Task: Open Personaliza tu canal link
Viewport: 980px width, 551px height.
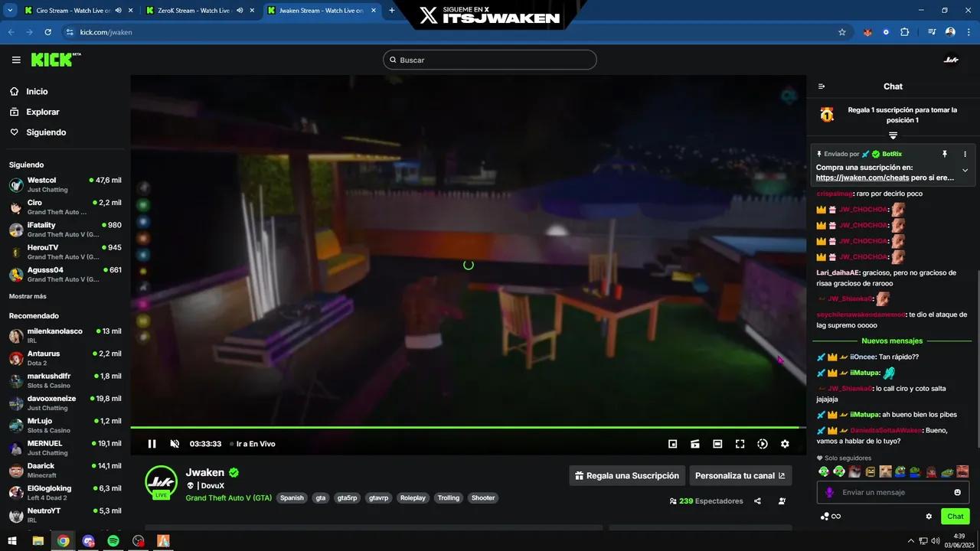Action: coord(740,475)
